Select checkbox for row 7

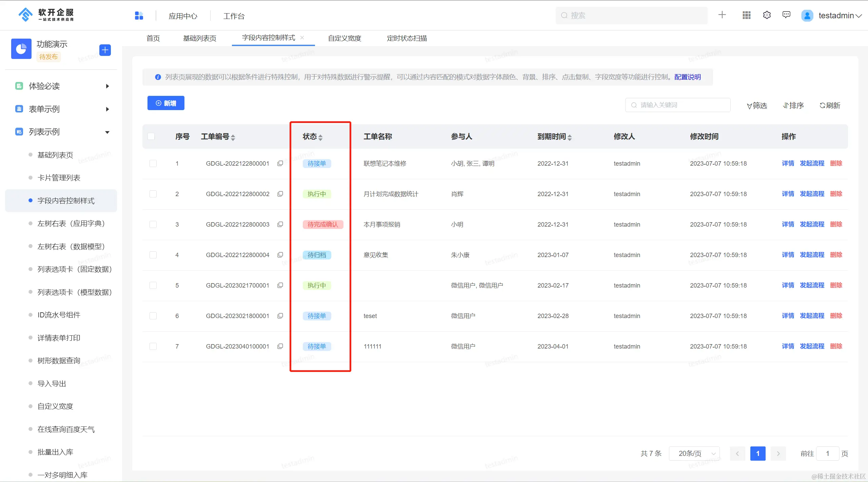point(153,347)
